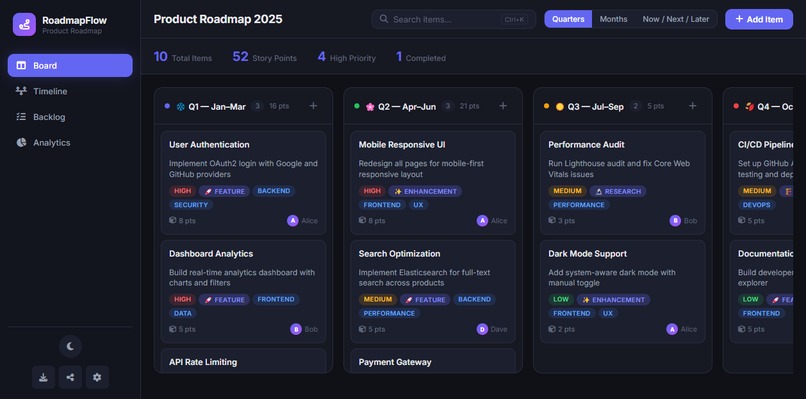The width and height of the screenshot is (806, 399).
Task: Click the 52 Story Points stat
Action: (264, 57)
